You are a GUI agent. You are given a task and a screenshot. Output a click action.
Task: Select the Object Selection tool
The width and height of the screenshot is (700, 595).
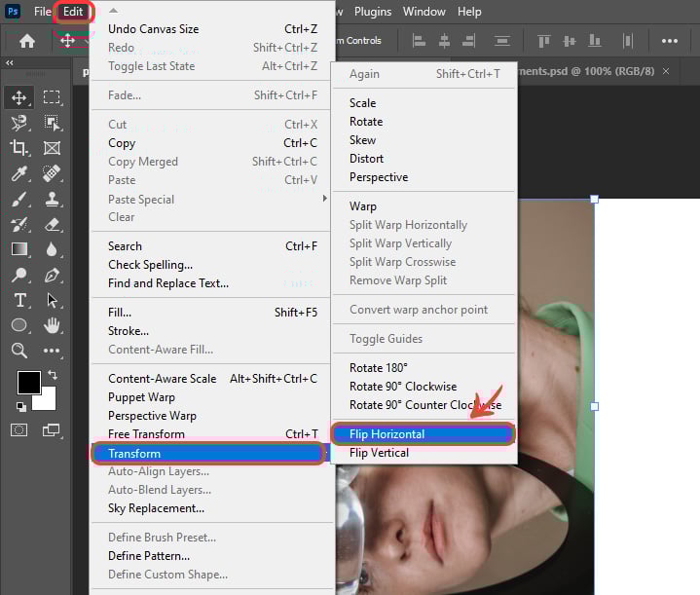(52, 123)
